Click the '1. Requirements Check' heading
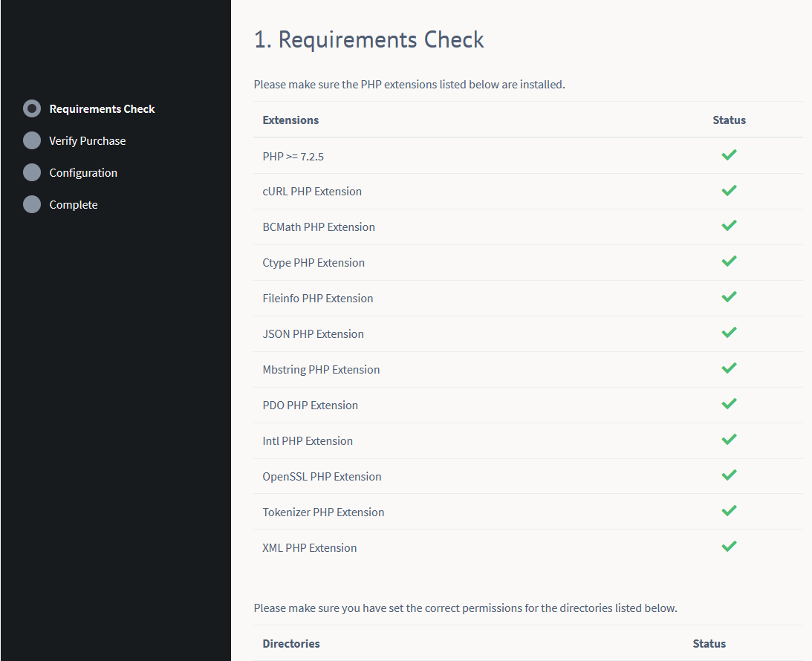Viewport: 812px width, 661px height. point(368,40)
